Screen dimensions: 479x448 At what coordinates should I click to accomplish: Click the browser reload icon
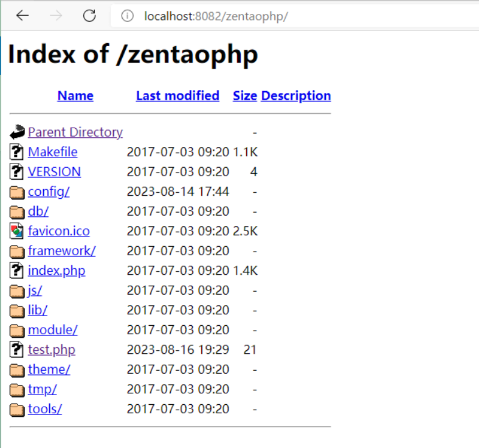[x=89, y=16]
